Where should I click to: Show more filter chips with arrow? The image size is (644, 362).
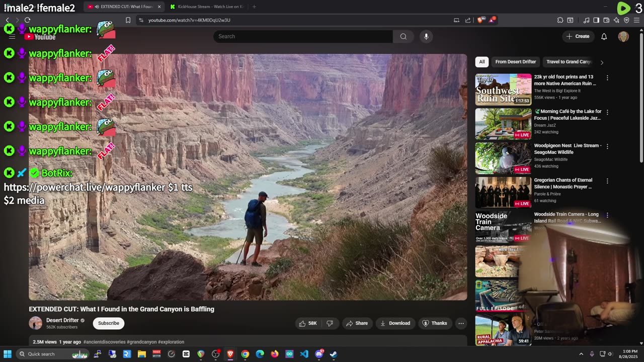602,62
